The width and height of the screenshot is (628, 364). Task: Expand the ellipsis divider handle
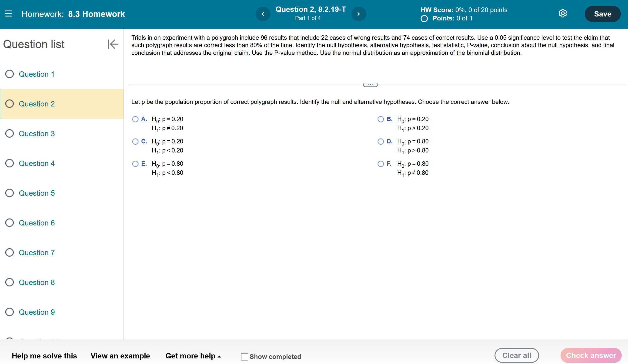coord(370,85)
